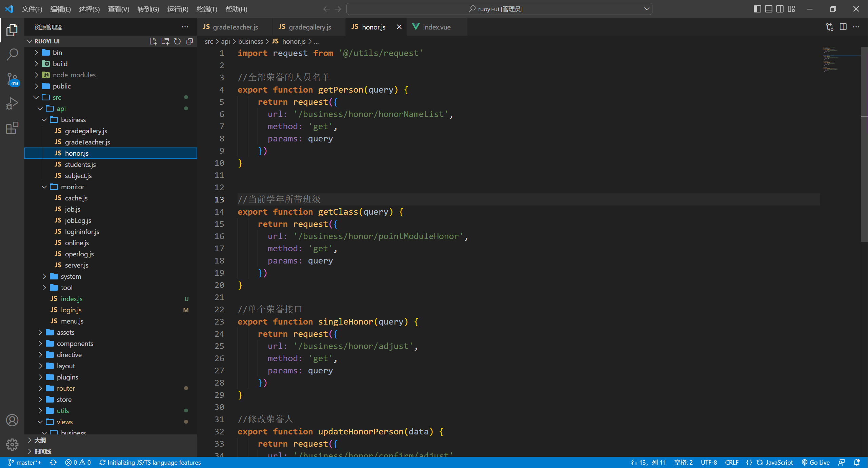
Task: Click the Go Live status bar button
Action: tap(815, 463)
